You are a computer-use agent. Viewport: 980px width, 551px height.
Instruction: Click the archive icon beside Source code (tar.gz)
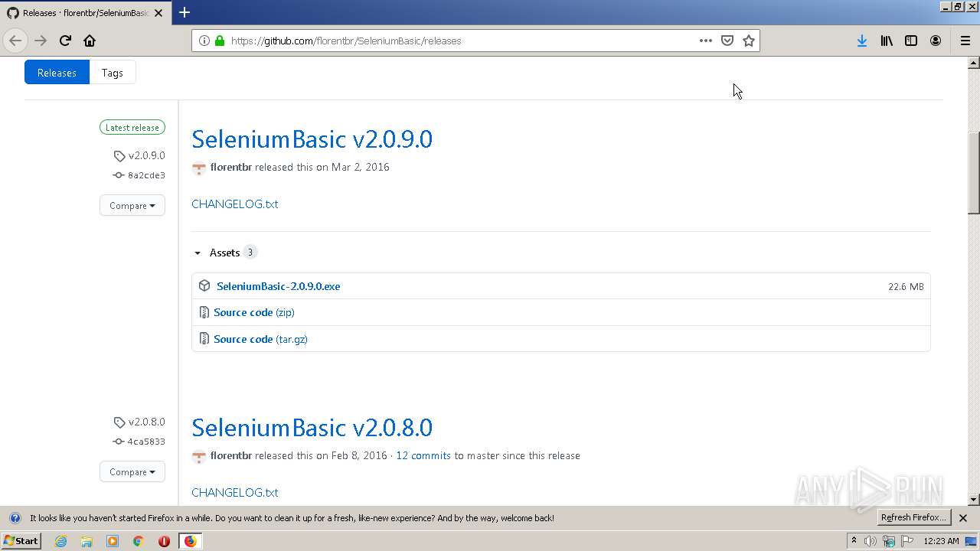click(204, 339)
